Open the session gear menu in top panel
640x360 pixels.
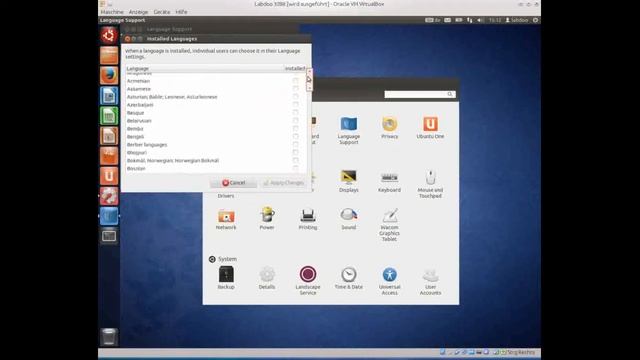536,20
